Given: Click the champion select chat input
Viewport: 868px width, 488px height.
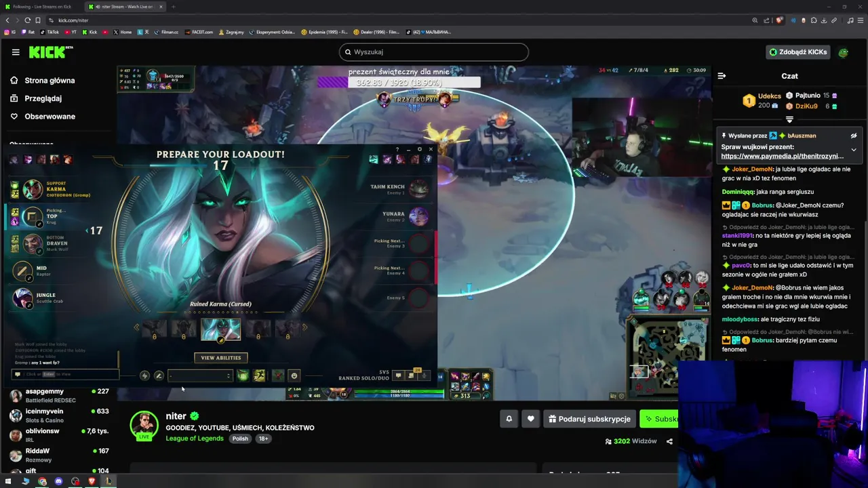Looking at the screenshot, I should (66, 374).
